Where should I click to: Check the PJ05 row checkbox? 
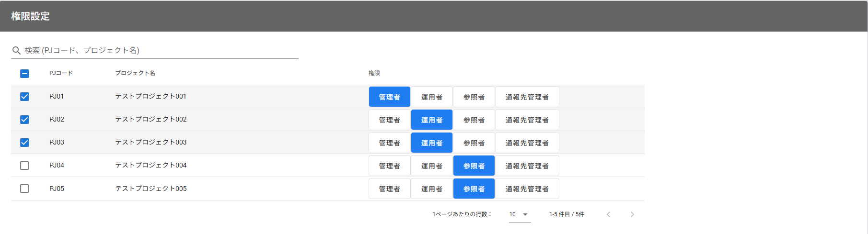point(24,189)
